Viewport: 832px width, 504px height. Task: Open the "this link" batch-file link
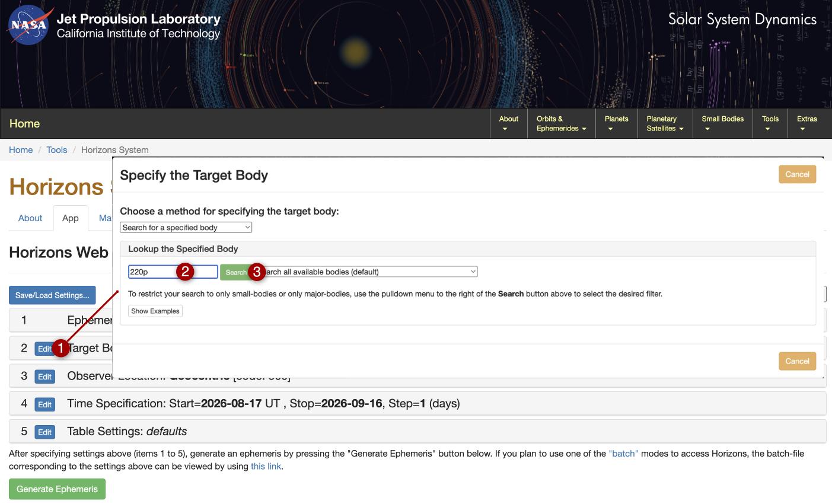tap(266, 467)
